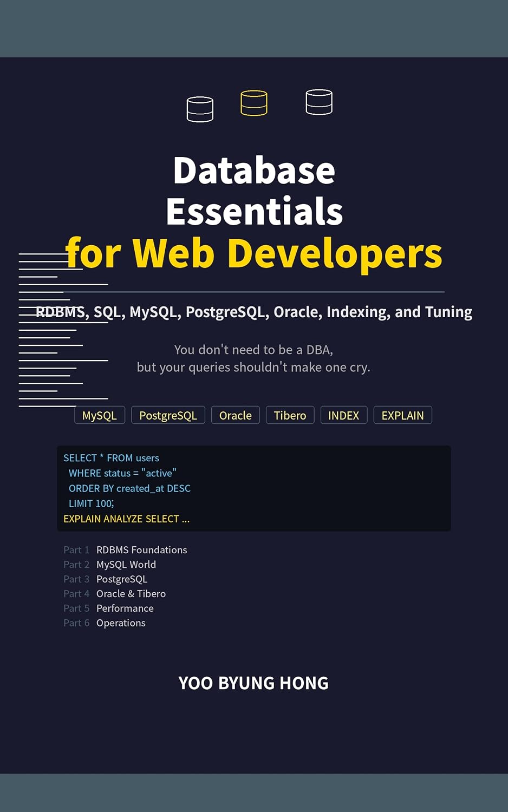This screenshot has width=508, height=812.
Task: Click the PostgreSQL tag
Action: (x=168, y=415)
